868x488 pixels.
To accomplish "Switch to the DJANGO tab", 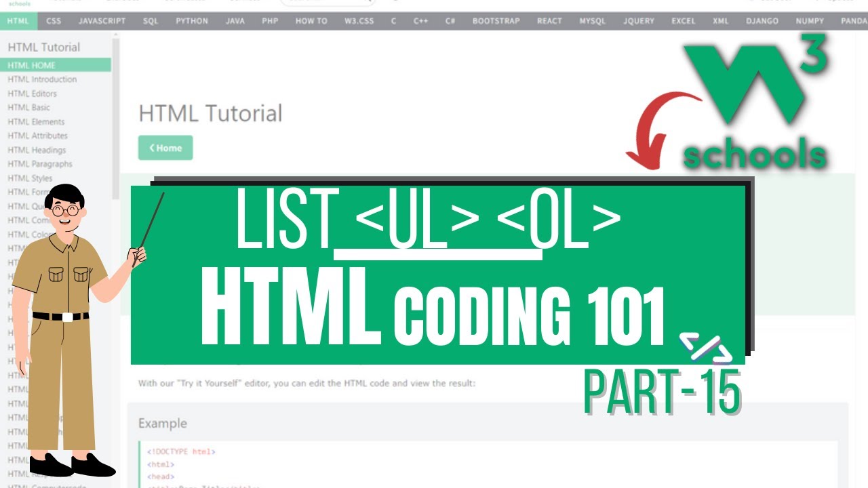I will tap(762, 21).
